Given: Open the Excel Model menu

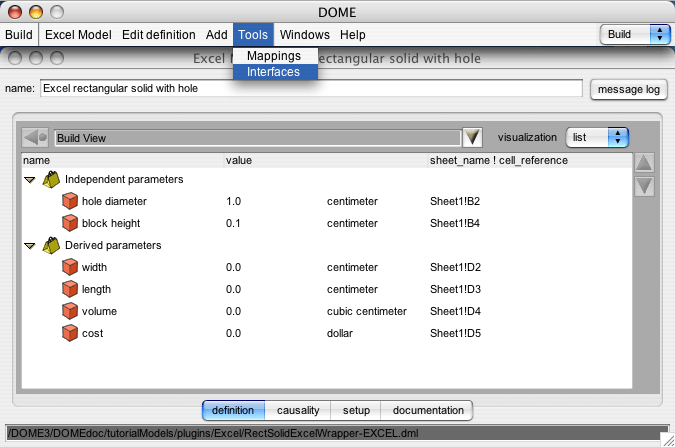Looking at the screenshot, I should click(78, 34).
